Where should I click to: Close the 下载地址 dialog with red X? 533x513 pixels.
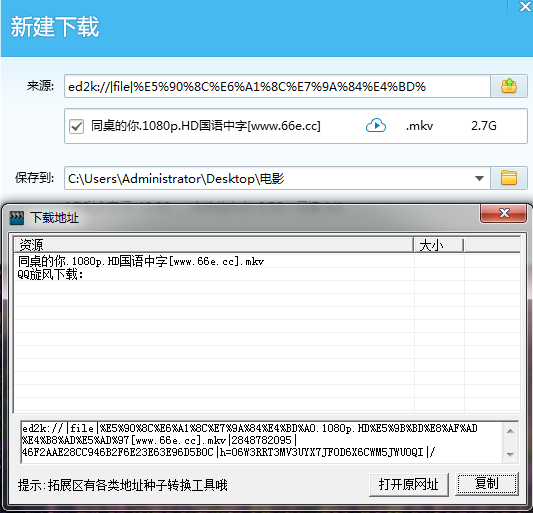(x=503, y=213)
